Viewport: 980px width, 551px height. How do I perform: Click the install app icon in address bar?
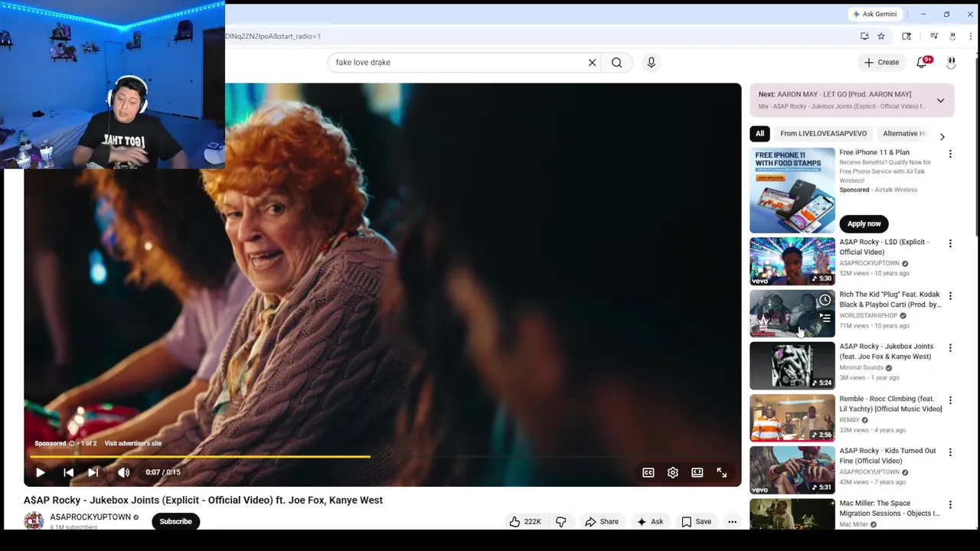[864, 36]
